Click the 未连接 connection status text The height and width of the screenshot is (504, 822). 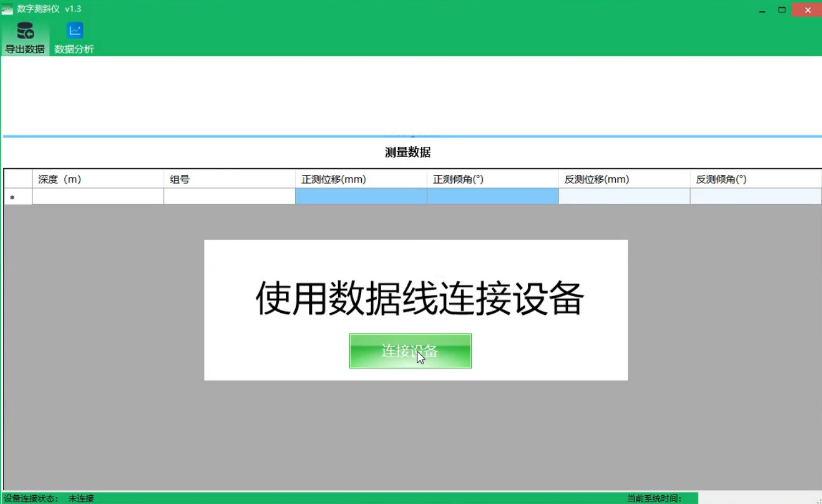(81, 498)
